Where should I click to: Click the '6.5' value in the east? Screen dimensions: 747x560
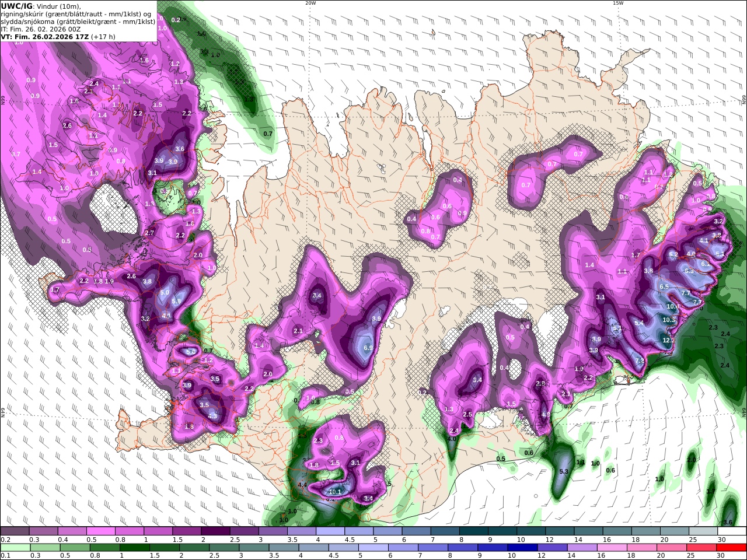(x=664, y=286)
